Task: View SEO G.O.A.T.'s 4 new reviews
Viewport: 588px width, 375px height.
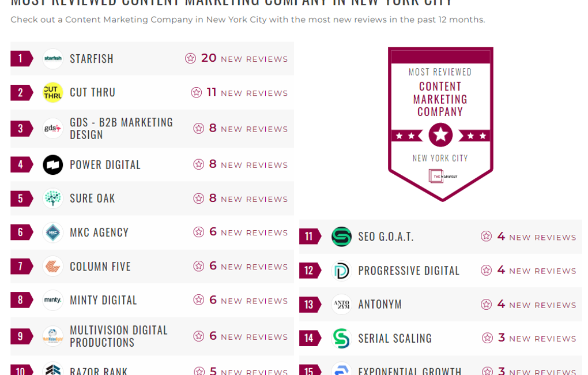Action: point(529,237)
